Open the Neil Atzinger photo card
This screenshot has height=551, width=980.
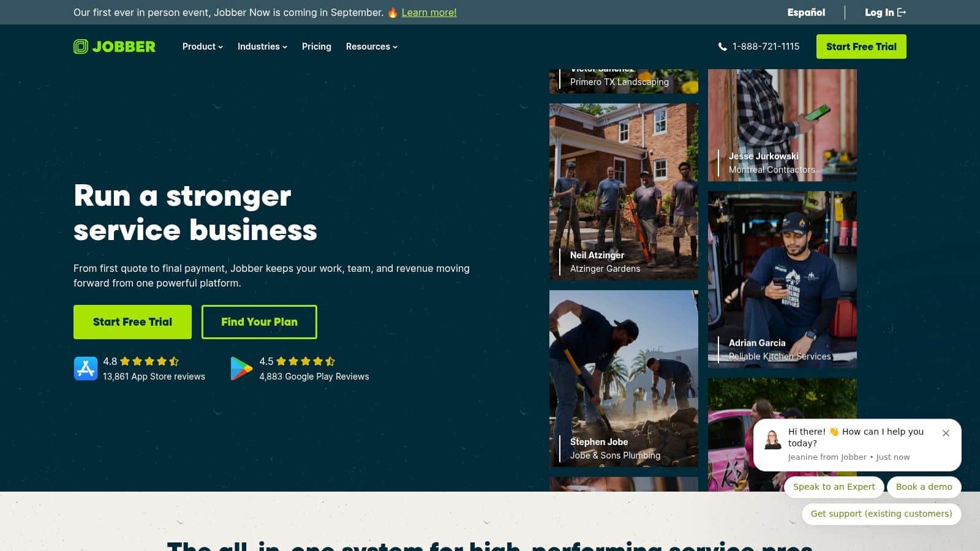tap(624, 192)
